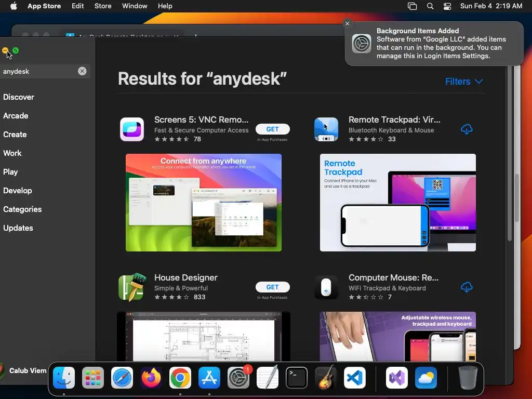
Task: Launch Firefox from the dock
Action: pyautogui.click(x=151, y=378)
